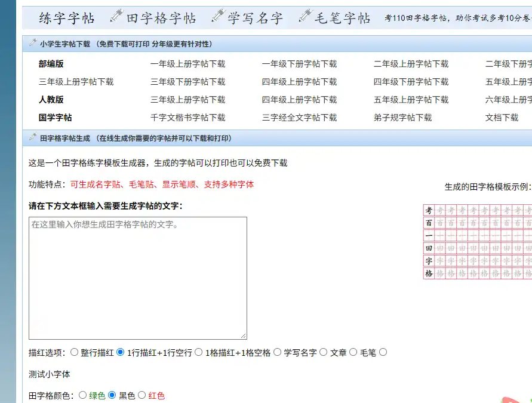Click the pen icon before 田字格字帖
The height and width of the screenshot is (403, 532).
click(116, 16)
